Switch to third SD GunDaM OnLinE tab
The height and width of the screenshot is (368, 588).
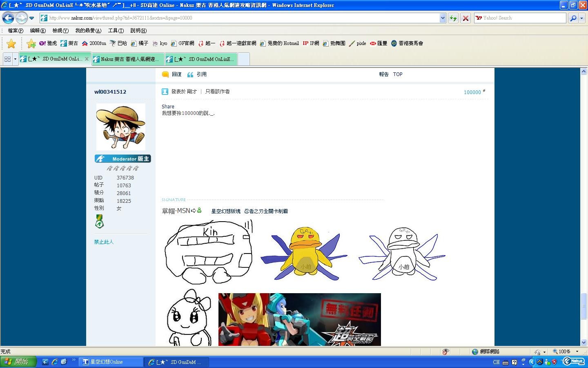click(201, 59)
